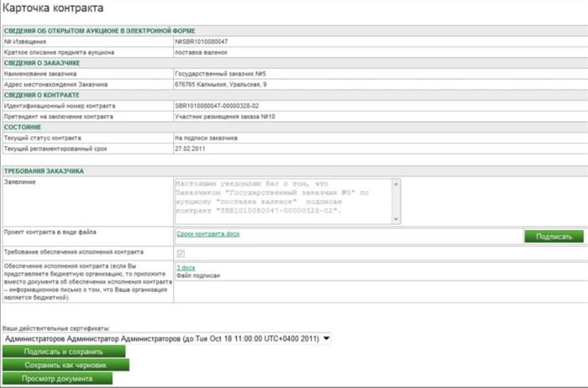Click the Карточка контракта page heading
This screenshot has width=588, height=388.
click(53, 8)
